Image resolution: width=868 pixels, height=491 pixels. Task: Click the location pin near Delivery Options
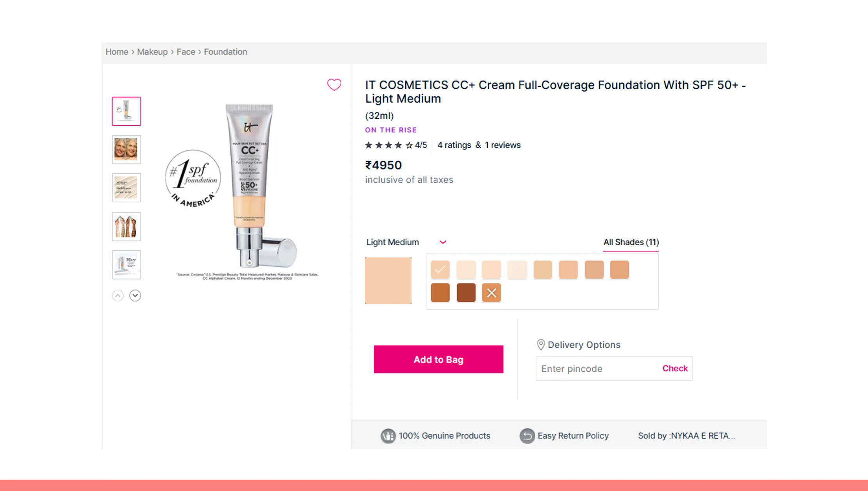[x=540, y=345]
